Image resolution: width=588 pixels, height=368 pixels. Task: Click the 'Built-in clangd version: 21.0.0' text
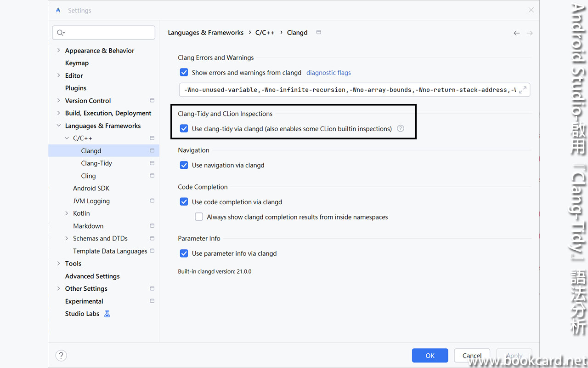point(215,271)
